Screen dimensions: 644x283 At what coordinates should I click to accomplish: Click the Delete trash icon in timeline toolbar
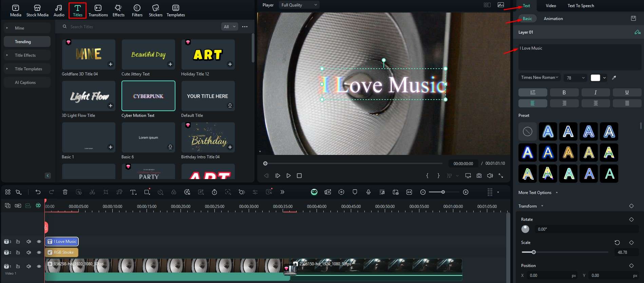pos(65,192)
